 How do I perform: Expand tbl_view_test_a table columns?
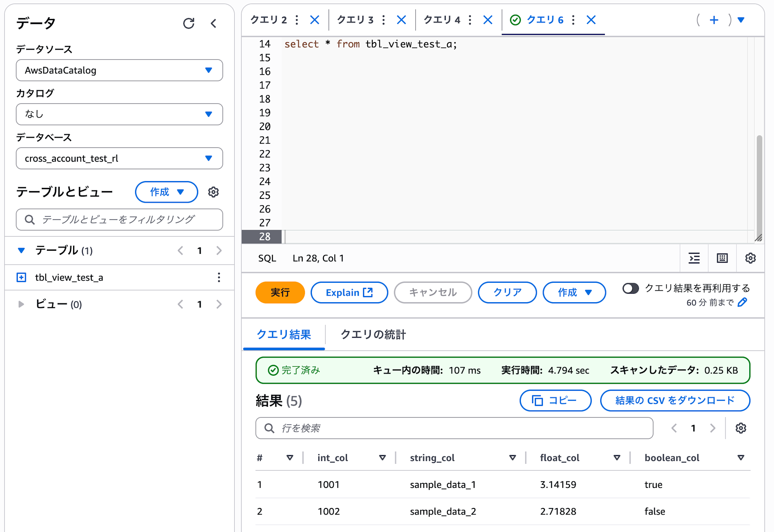pyautogui.click(x=21, y=277)
